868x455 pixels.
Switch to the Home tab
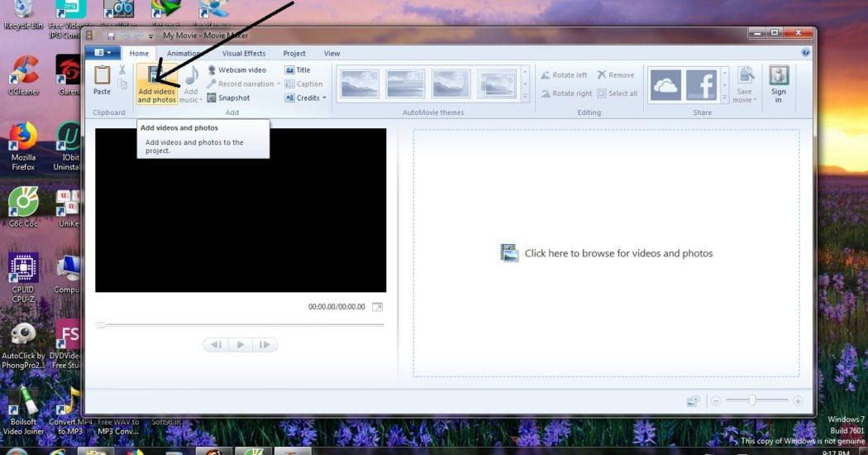(x=139, y=53)
